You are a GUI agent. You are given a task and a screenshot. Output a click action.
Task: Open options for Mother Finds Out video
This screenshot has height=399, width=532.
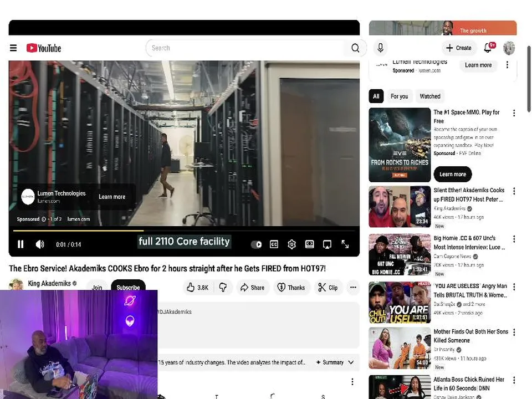pos(514,332)
